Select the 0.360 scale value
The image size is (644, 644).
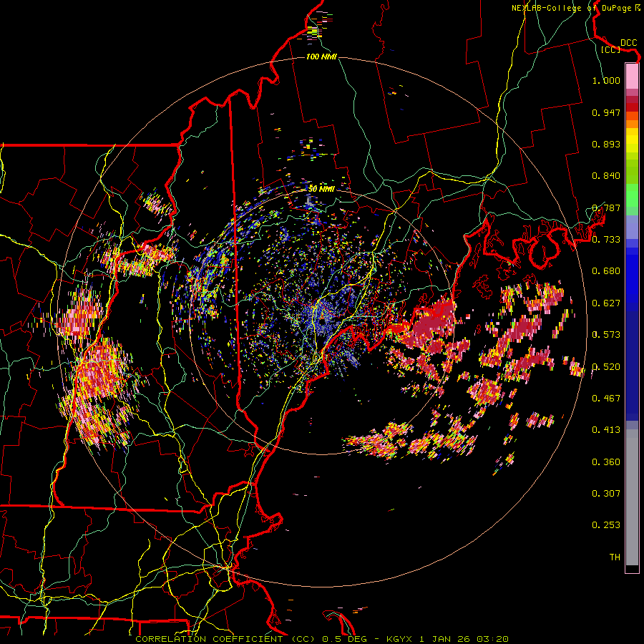(606, 462)
